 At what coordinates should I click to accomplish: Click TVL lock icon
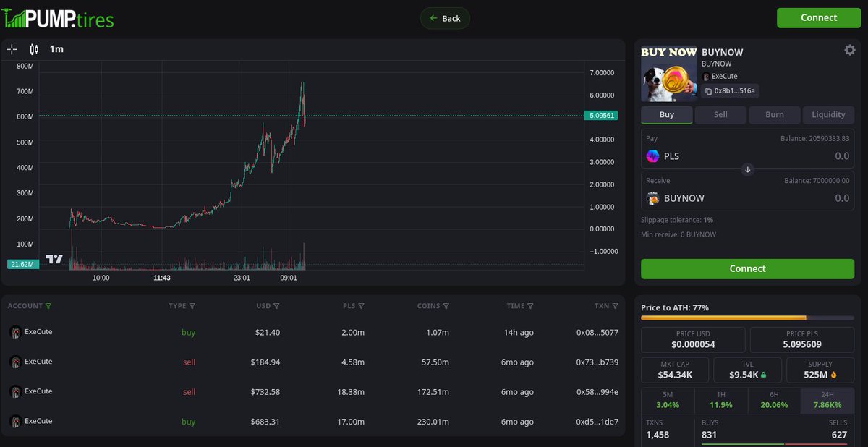coord(763,375)
